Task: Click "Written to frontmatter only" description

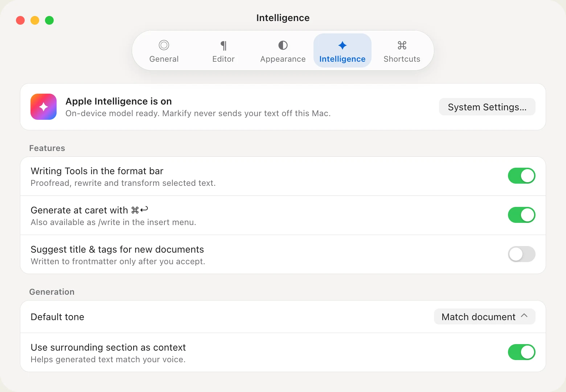Action: (118, 261)
